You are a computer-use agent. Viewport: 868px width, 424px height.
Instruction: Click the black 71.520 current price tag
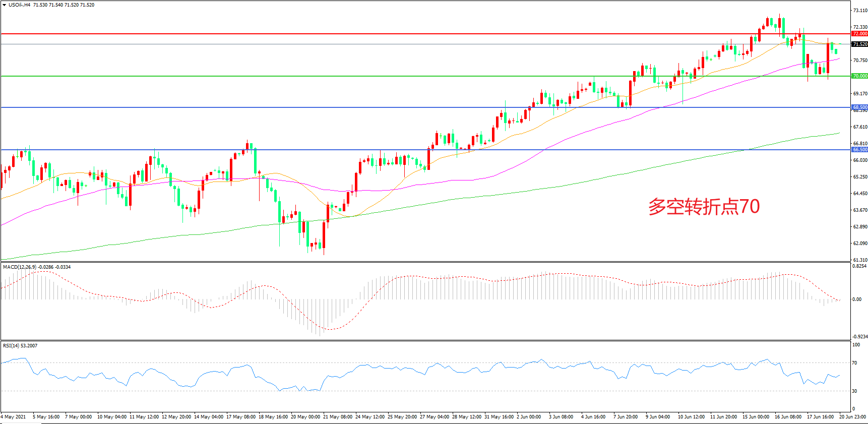tap(859, 44)
